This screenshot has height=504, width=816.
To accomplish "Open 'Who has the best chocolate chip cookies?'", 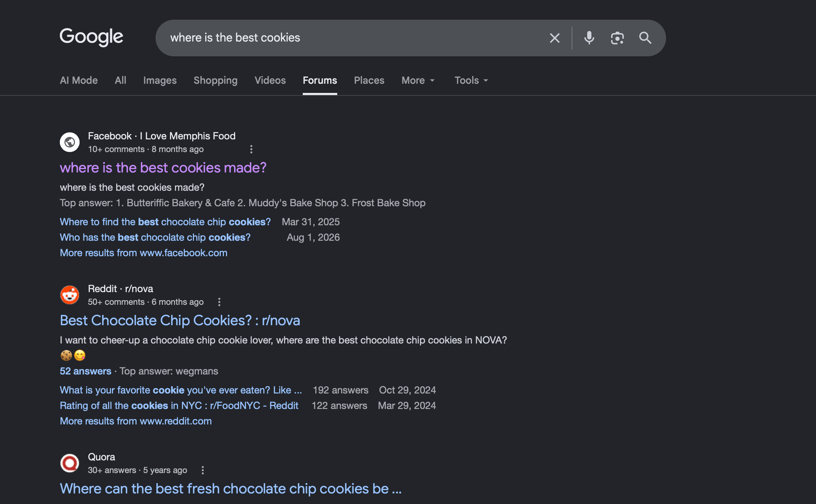I will point(155,237).
